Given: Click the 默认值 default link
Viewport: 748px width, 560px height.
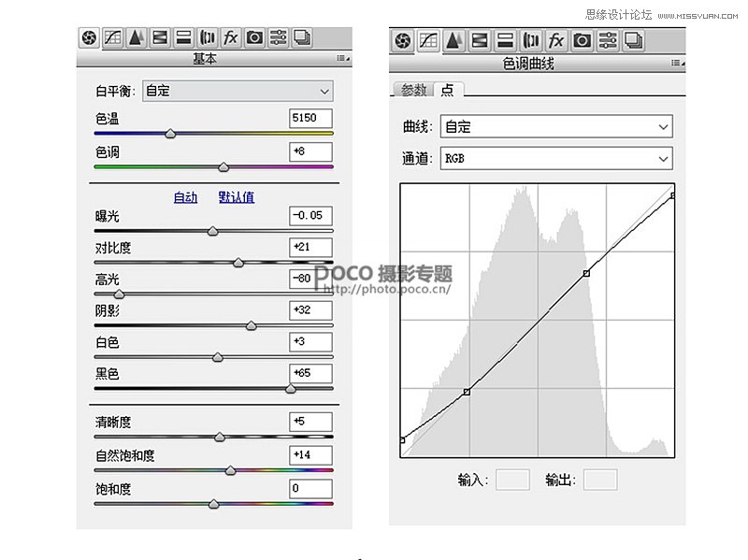Looking at the screenshot, I should point(237,197).
